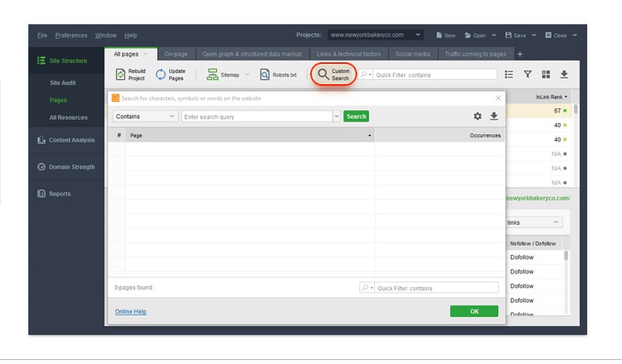Click the green OK button
The width and height of the screenshot is (622, 364).
pos(474,311)
